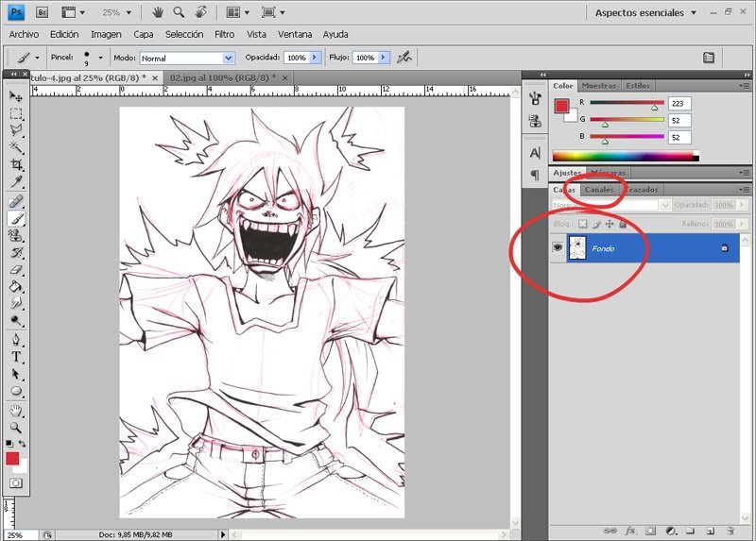Image resolution: width=756 pixels, height=541 pixels.
Task: Pick the Magic Wand tool
Action: [x=16, y=147]
